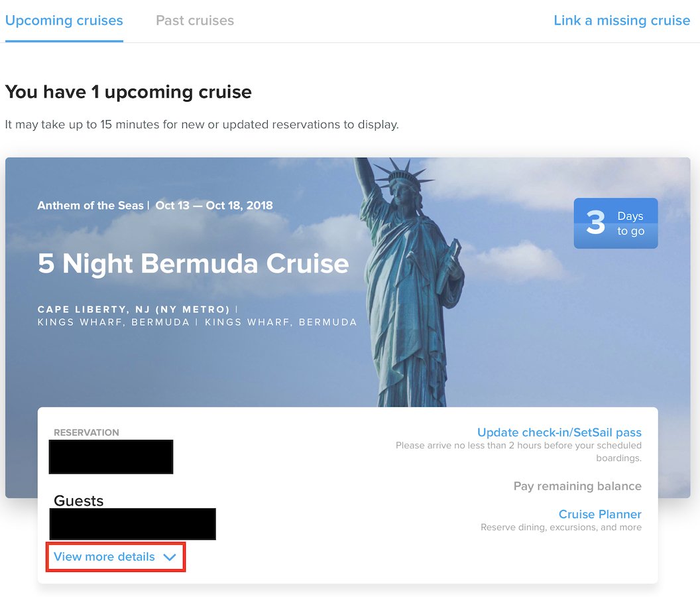Click Pay remaining balance
Viewport: 700px width, 597px height.
[577, 486]
